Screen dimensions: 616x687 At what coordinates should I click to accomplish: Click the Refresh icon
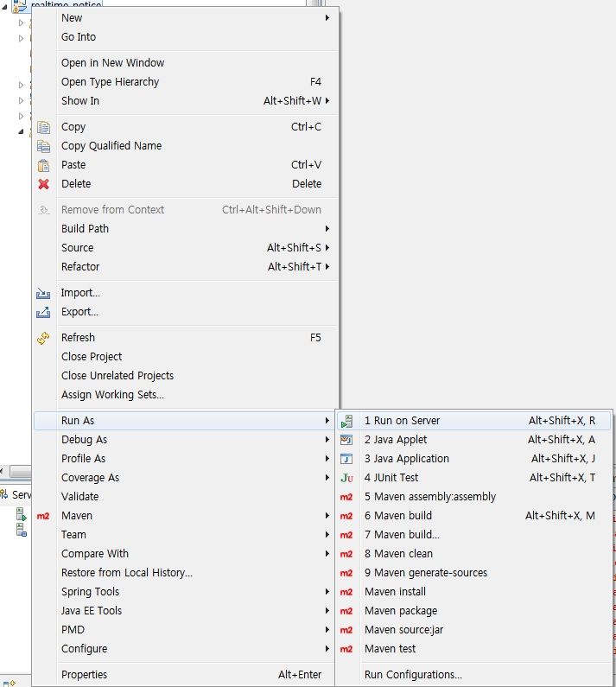tap(43, 338)
